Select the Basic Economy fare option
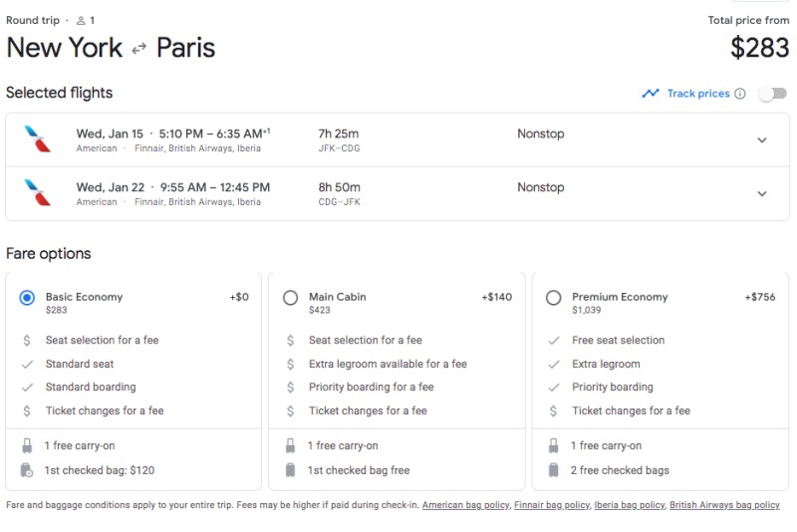The image size is (797, 532). tap(27, 298)
